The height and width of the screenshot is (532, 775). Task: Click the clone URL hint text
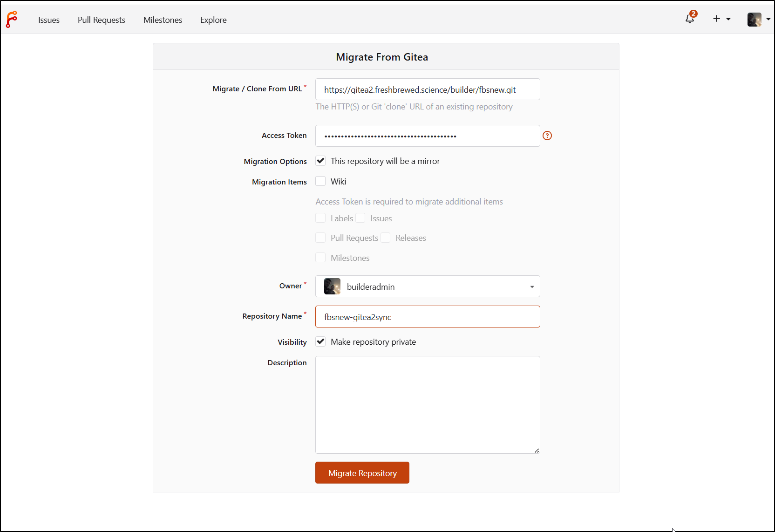pyautogui.click(x=414, y=107)
